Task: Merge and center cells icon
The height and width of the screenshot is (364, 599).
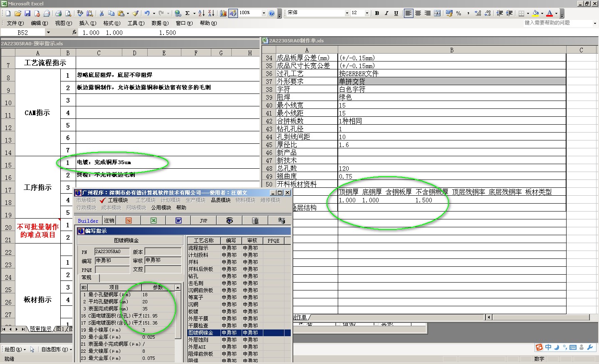Action: click(x=437, y=13)
